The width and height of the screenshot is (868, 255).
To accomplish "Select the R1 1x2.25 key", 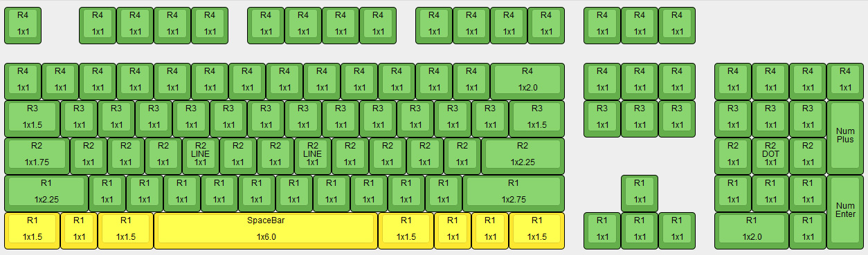I will point(46,193).
